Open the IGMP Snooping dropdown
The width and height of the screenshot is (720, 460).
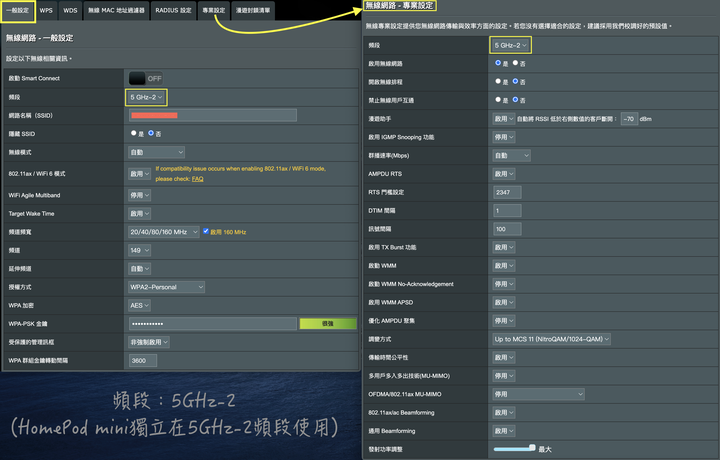(x=504, y=137)
